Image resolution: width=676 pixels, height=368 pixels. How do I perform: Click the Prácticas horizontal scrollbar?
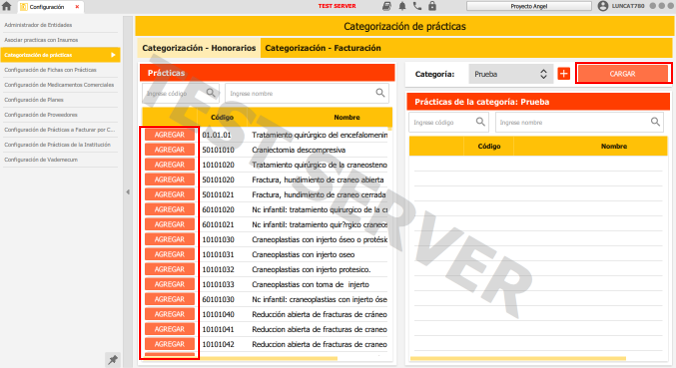coord(268,358)
